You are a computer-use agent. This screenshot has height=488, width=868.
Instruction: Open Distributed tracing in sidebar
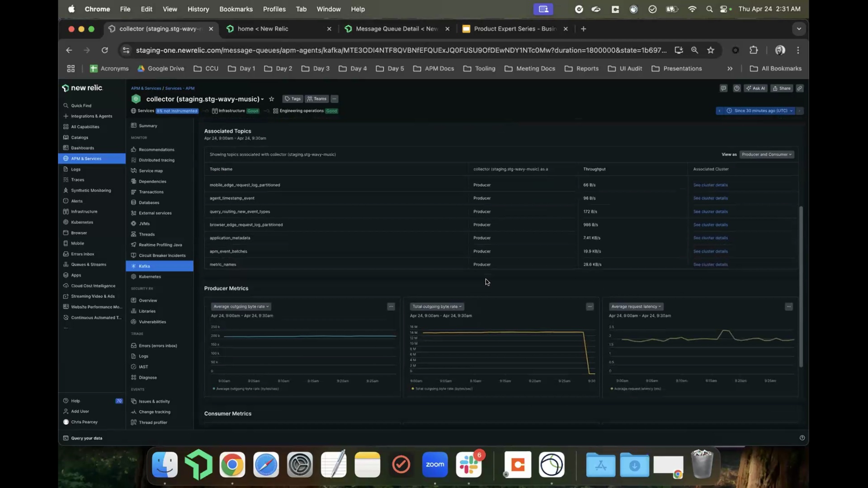(x=156, y=160)
